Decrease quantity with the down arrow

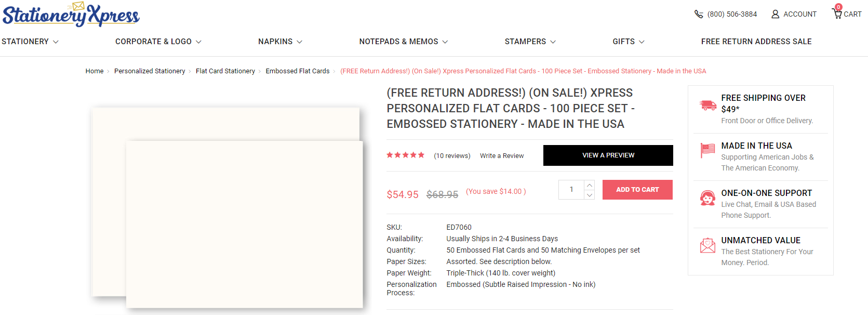590,195
